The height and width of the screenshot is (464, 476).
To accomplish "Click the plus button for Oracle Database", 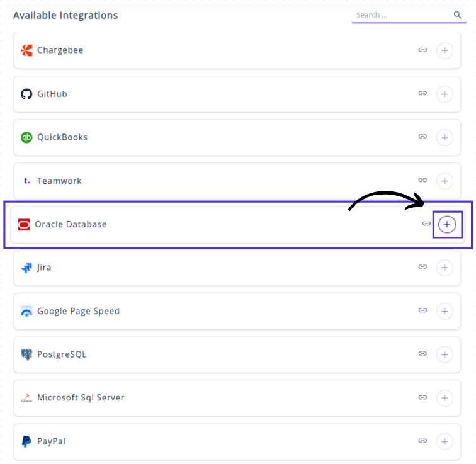I will [x=447, y=225].
